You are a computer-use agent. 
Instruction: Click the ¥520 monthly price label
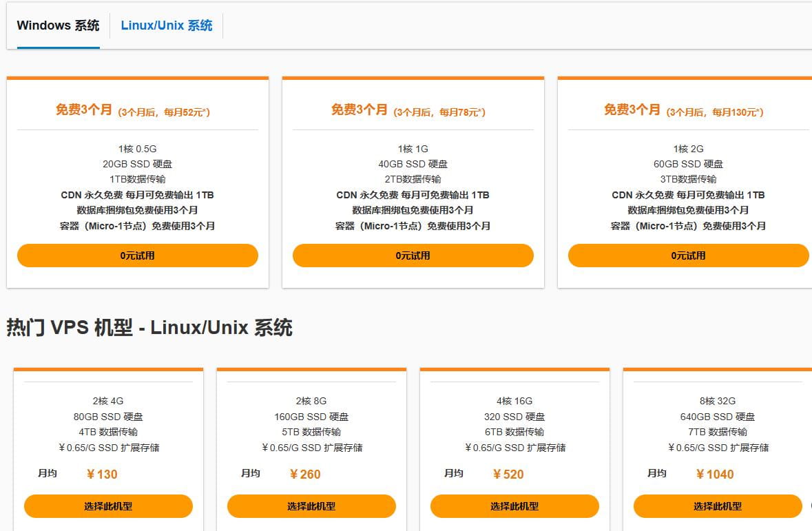click(508, 474)
